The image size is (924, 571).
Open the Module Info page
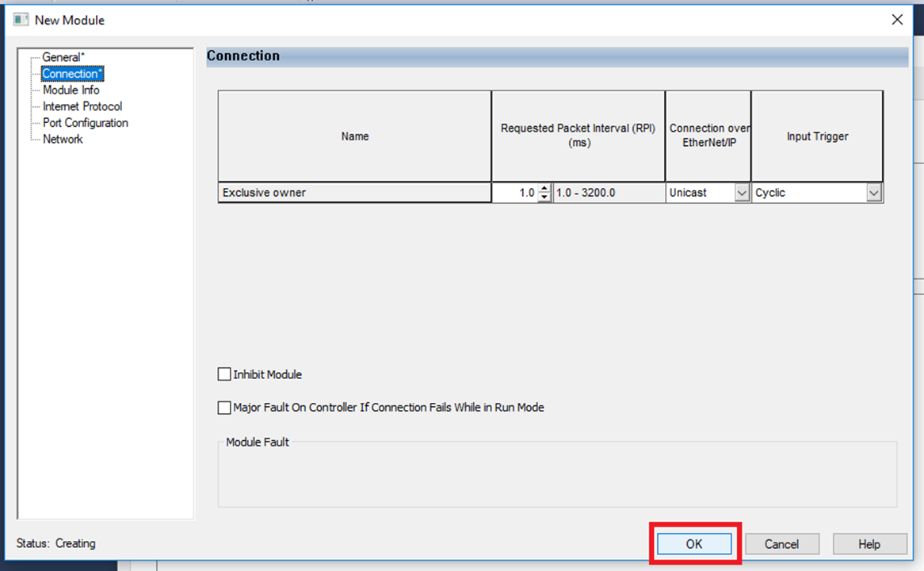[x=71, y=90]
